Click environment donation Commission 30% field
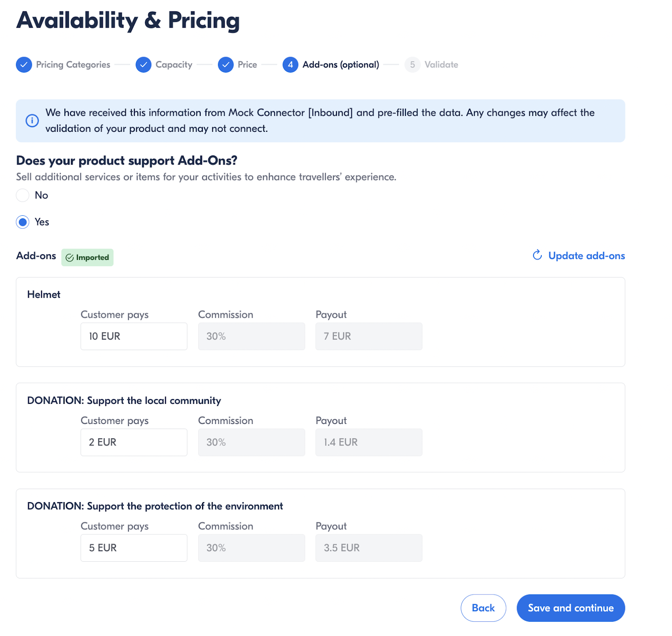The height and width of the screenshot is (636, 672). 252,548
